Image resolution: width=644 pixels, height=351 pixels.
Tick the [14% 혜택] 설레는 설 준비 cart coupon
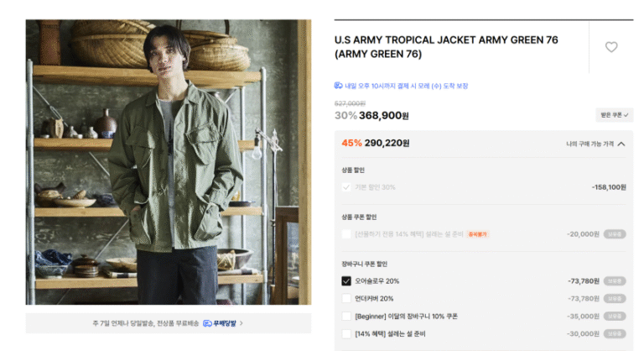[x=346, y=334]
